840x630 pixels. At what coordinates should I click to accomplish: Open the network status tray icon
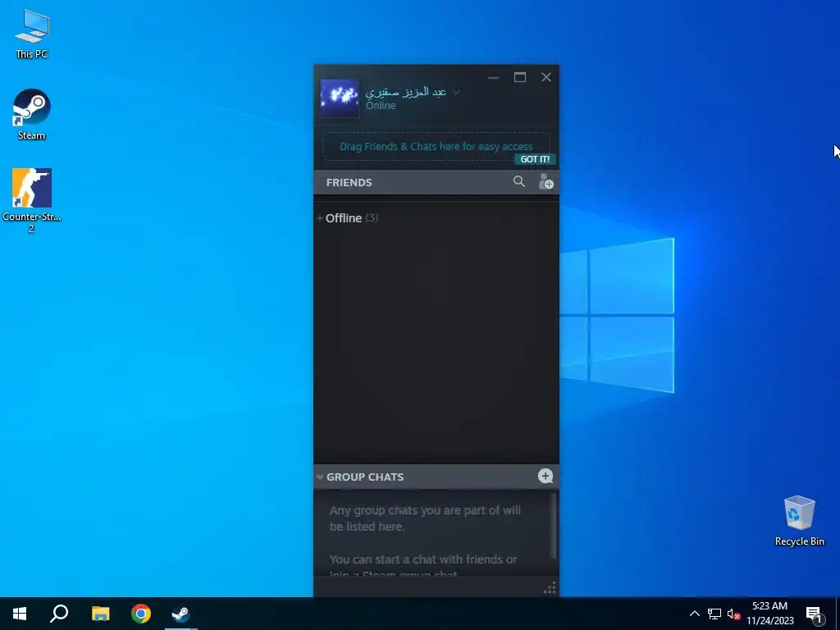(714, 614)
